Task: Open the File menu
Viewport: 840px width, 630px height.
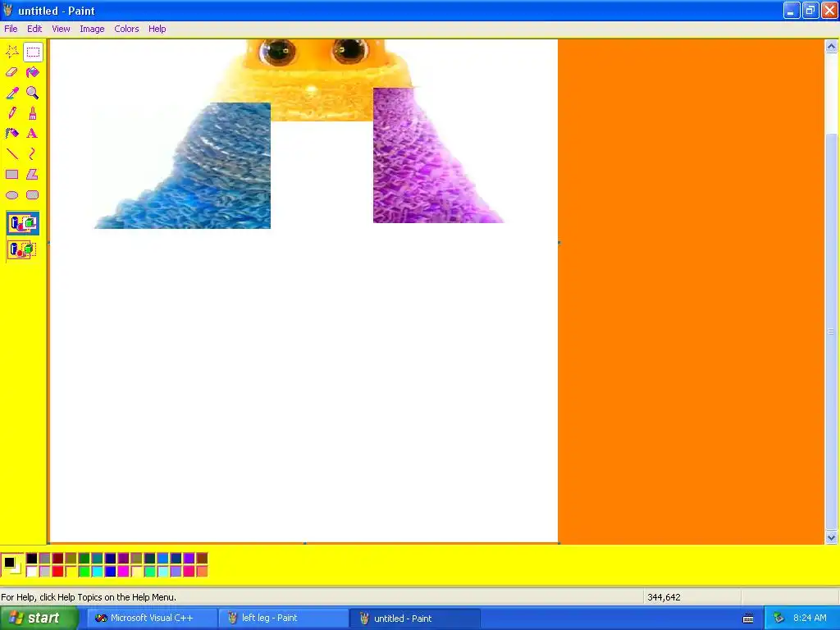Action: (x=11, y=29)
